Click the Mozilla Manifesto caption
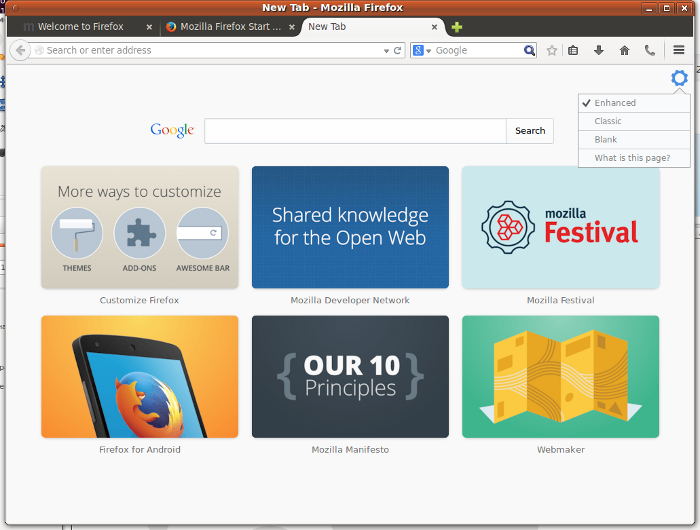 pos(350,450)
